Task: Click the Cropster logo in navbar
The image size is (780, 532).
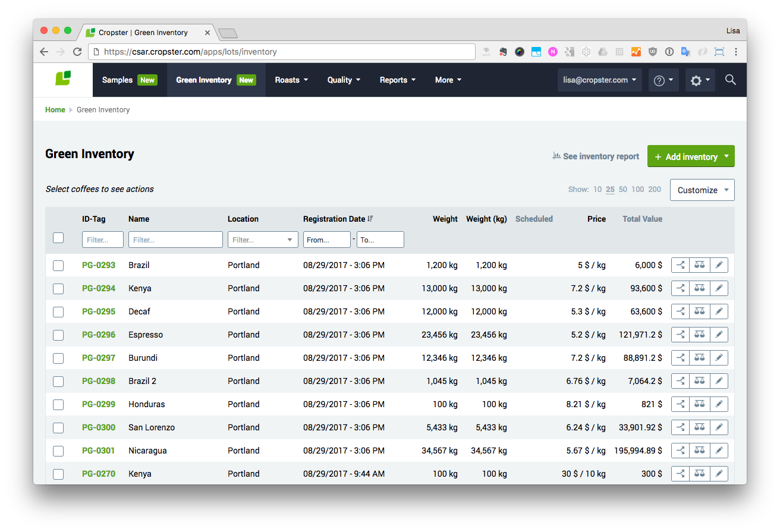Action: (x=63, y=79)
